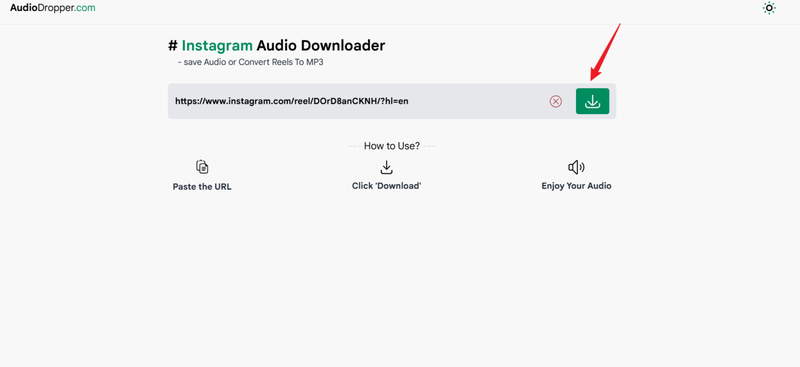Open the AudioDropper.com logo link
Image resolution: width=800 pixels, height=367 pixels.
53,8
